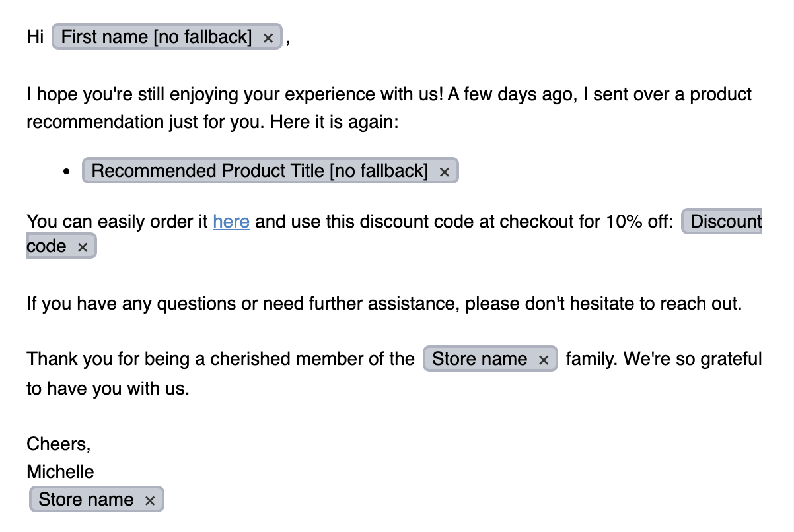Click the 'to have you with us.' line
This screenshot has height=532, width=794.
tap(108, 388)
